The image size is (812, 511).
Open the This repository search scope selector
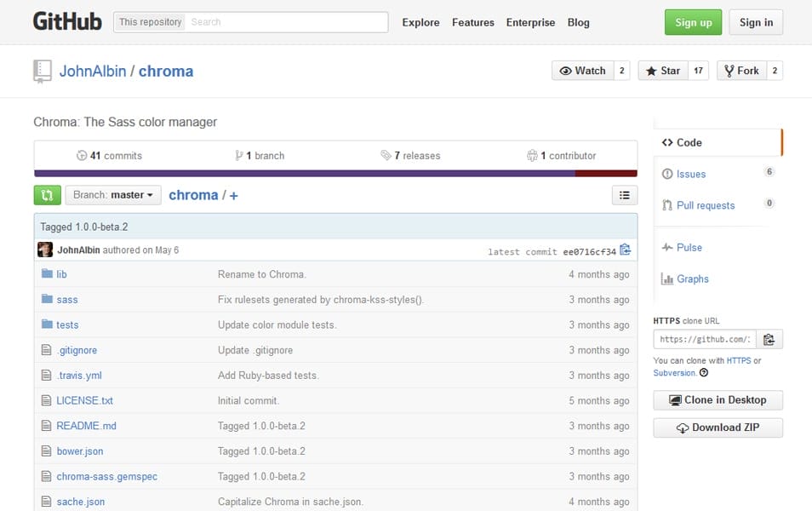[150, 22]
